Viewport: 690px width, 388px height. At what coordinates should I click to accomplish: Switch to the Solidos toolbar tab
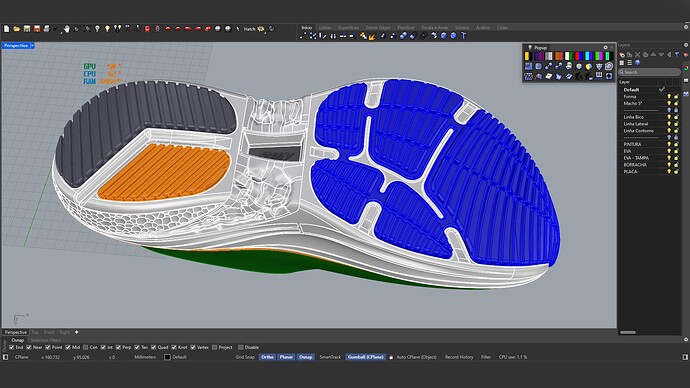click(x=462, y=27)
